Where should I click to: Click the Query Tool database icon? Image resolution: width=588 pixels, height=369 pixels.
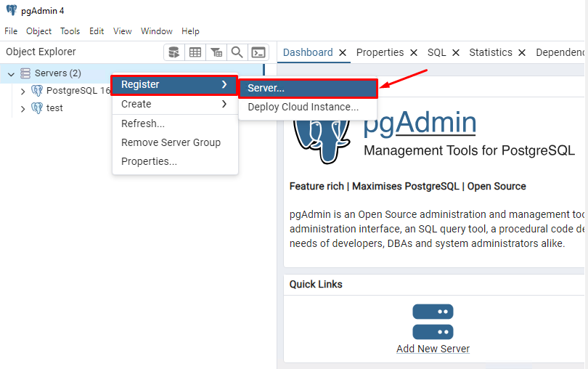(174, 52)
